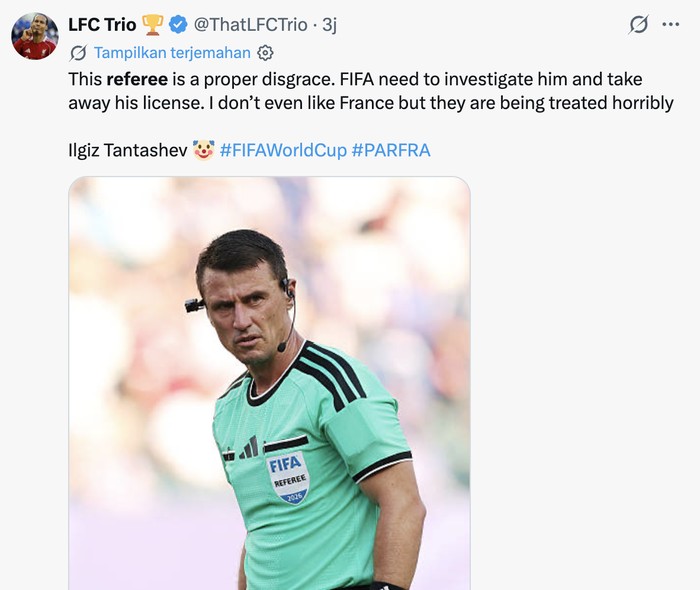Open the referee photo attachment
This screenshot has height=590, width=700.
coord(269,383)
